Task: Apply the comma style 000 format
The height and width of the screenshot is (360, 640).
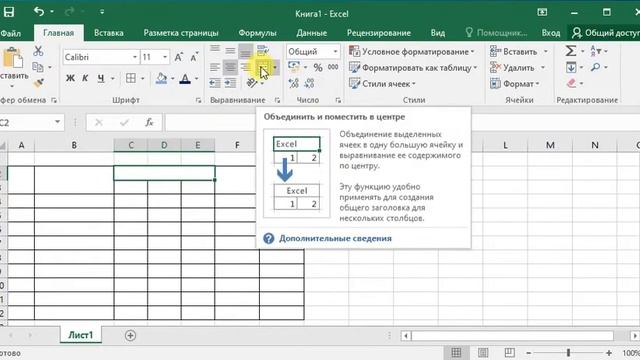Action: pyautogui.click(x=333, y=67)
